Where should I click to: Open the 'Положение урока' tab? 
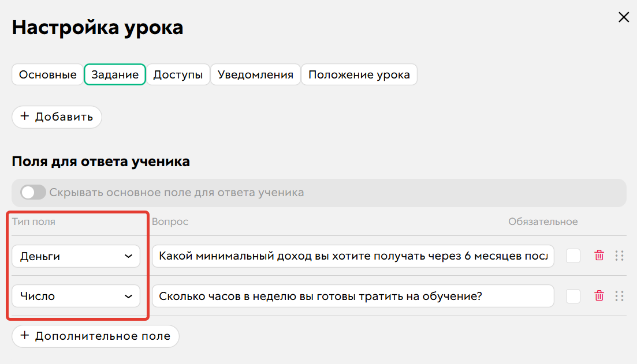point(359,74)
